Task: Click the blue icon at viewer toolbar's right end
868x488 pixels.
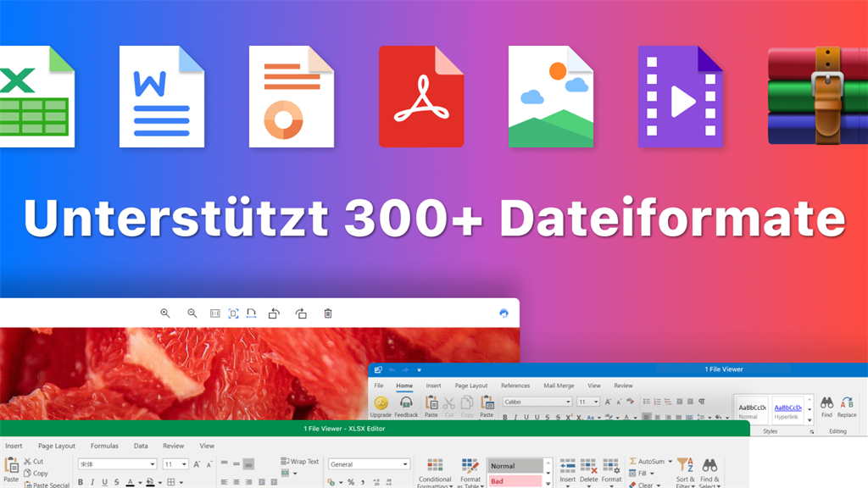Action: [504, 313]
